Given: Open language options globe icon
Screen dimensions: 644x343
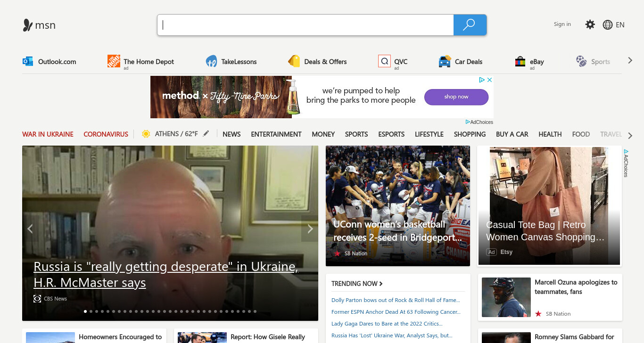Looking at the screenshot, I should [608, 25].
